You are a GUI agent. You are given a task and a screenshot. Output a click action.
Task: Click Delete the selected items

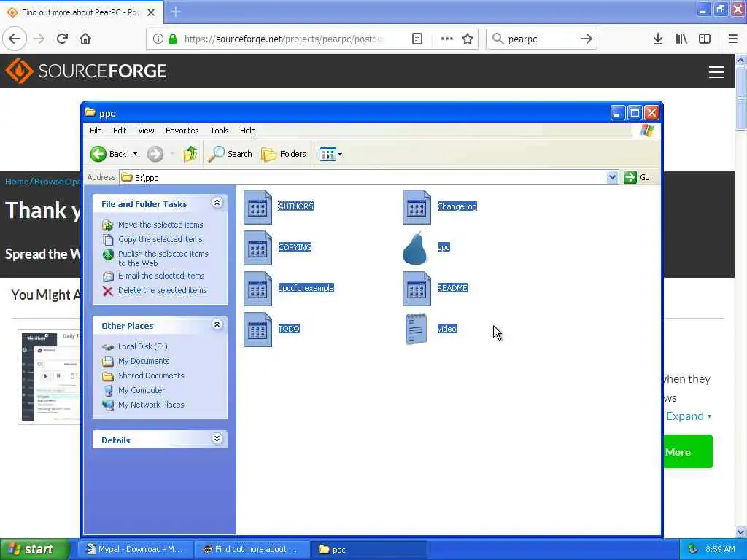click(163, 290)
